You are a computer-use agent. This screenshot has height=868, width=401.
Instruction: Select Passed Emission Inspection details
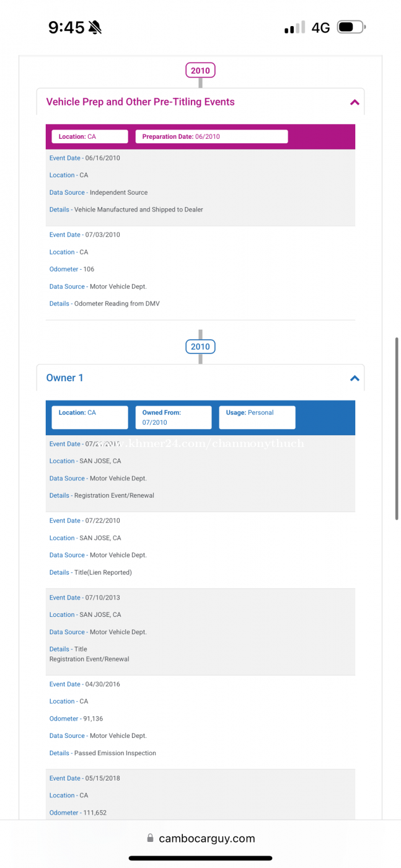[103, 753]
